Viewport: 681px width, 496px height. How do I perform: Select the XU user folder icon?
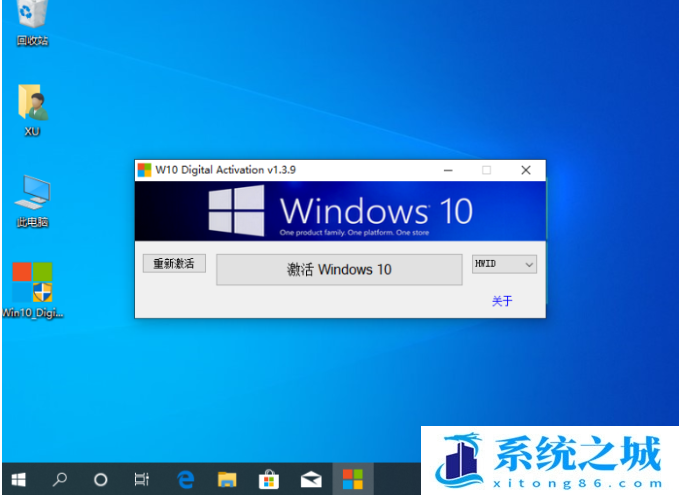click(33, 109)
